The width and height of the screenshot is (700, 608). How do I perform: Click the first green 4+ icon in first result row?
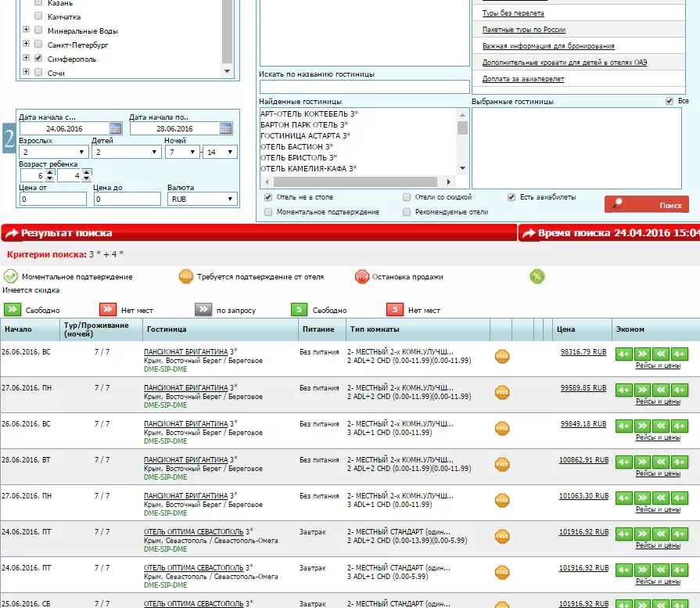623,354
